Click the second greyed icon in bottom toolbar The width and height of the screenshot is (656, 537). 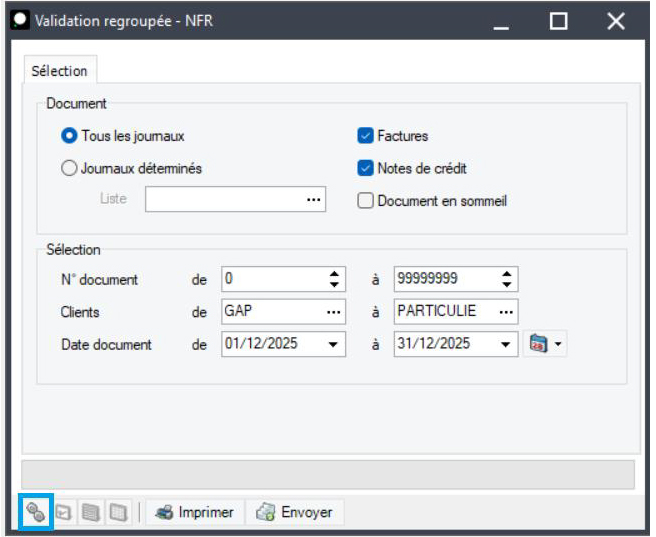coord(62,513)
